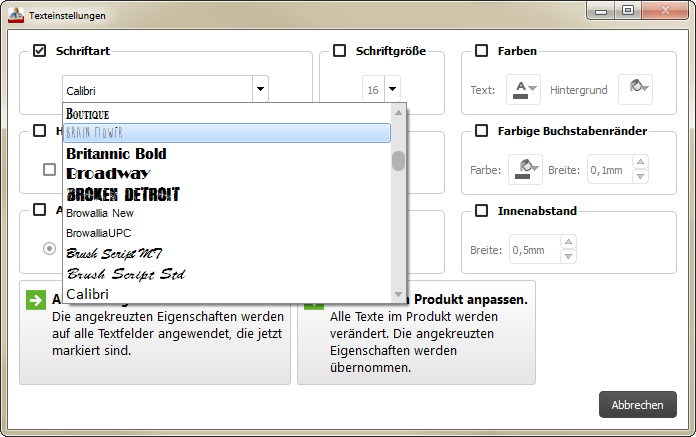The width and height of the screenshot is (696, 437).
Task: Click the 0,1mm width input field
Action: [x=610, y=169]
